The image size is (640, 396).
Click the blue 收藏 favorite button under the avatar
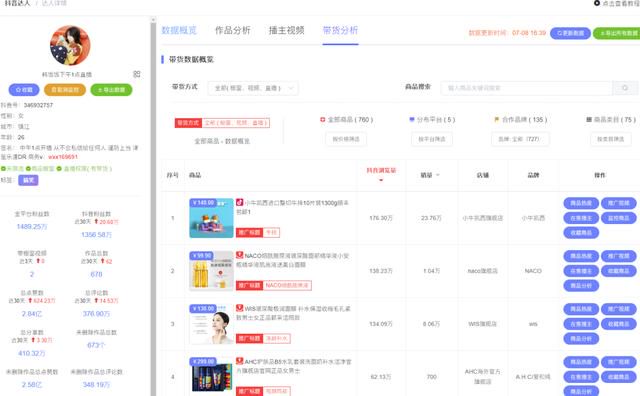point(24,90)
